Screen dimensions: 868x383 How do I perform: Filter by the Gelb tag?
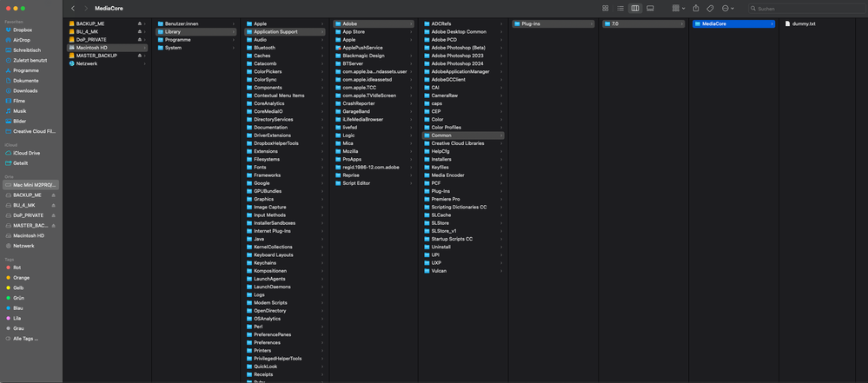coord(19,287)
